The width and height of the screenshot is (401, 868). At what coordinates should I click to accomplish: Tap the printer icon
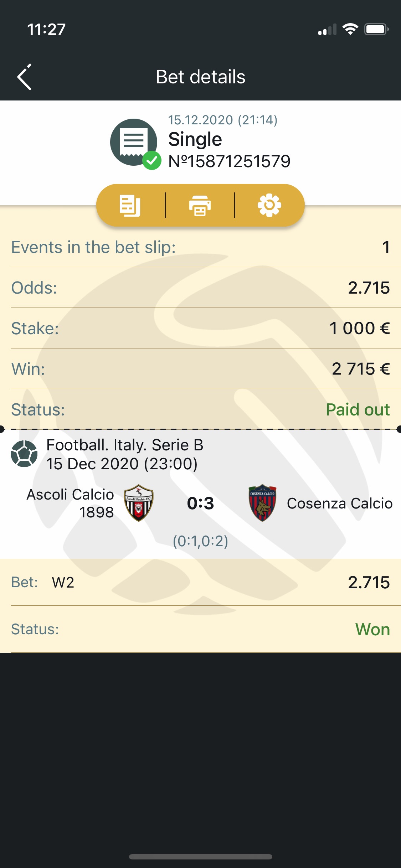click(200, 206)
